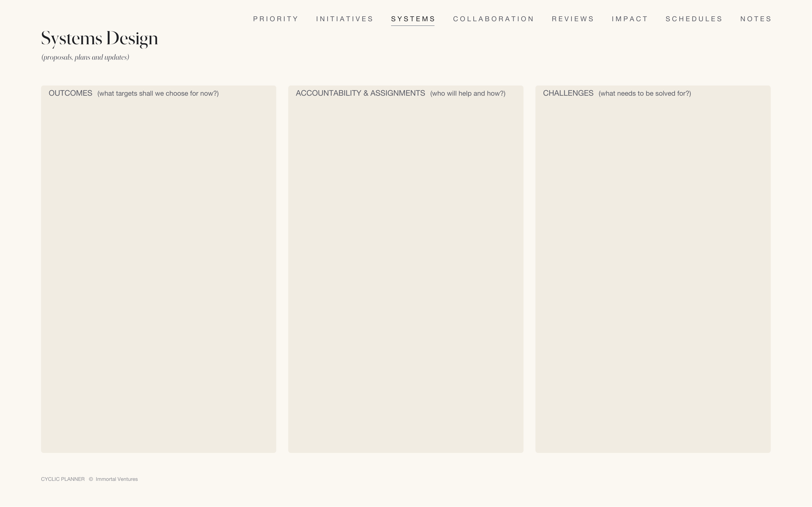Click the Immortal Ventures footer text

(117, 479)
